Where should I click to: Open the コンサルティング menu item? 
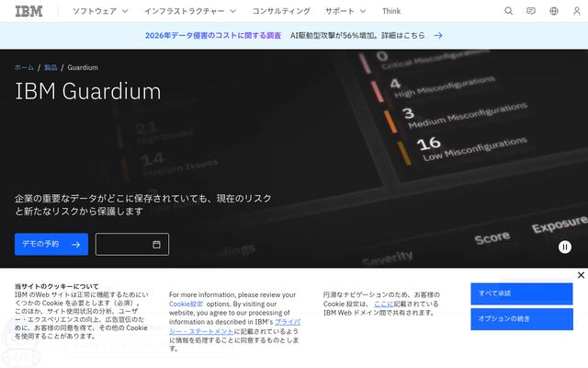click(x=281, y=11)
